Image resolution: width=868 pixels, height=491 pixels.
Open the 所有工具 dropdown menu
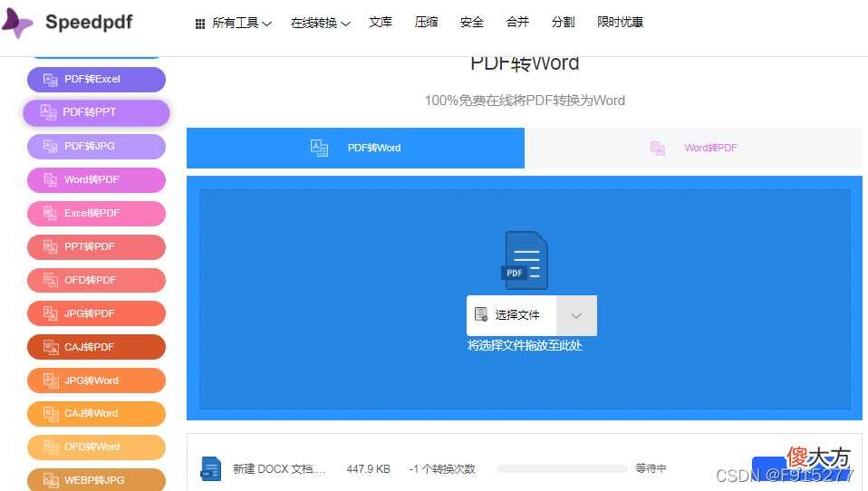pyautogui.click(x=242, y=23)
